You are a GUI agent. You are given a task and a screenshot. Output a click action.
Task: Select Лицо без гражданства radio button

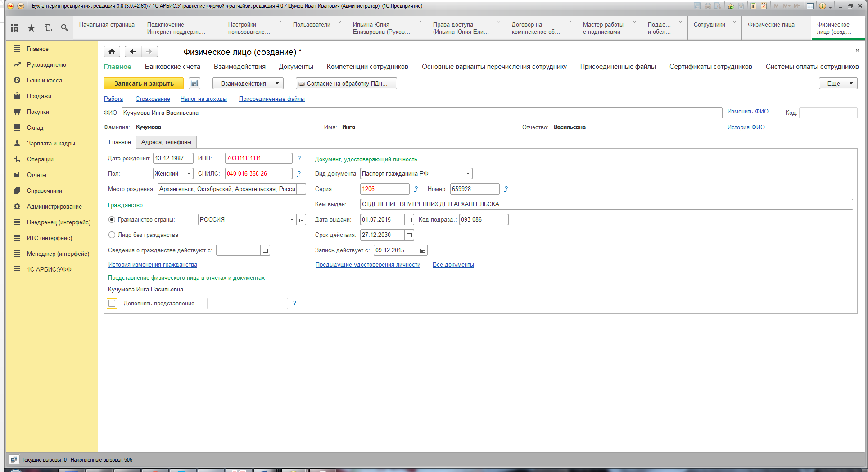pyautogui.click(x=112, y=235)
